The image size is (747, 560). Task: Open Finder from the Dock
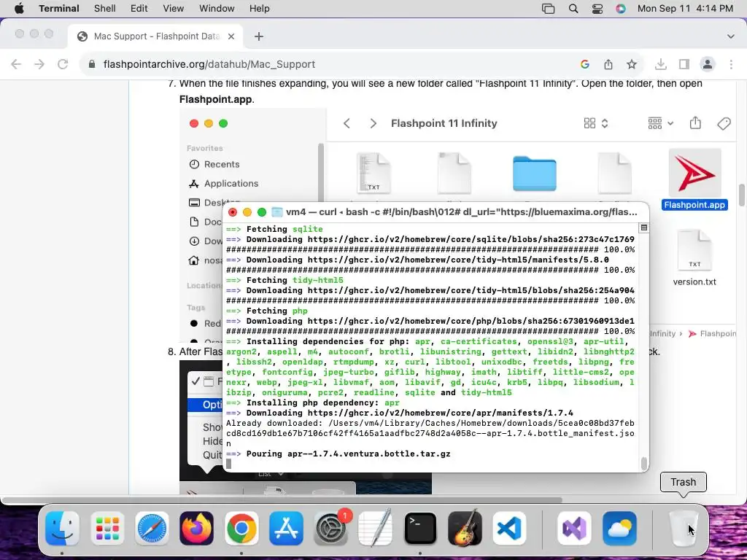[63, 528]
